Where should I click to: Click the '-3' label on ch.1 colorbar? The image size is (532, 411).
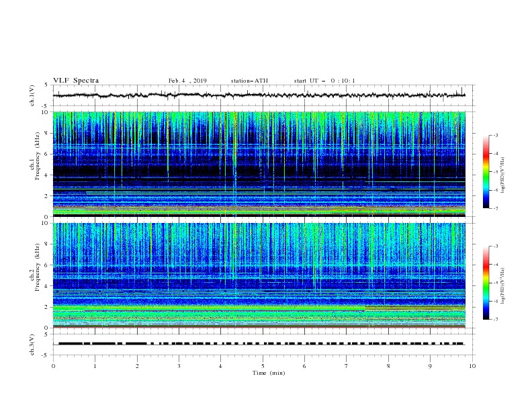click(495, 135)
